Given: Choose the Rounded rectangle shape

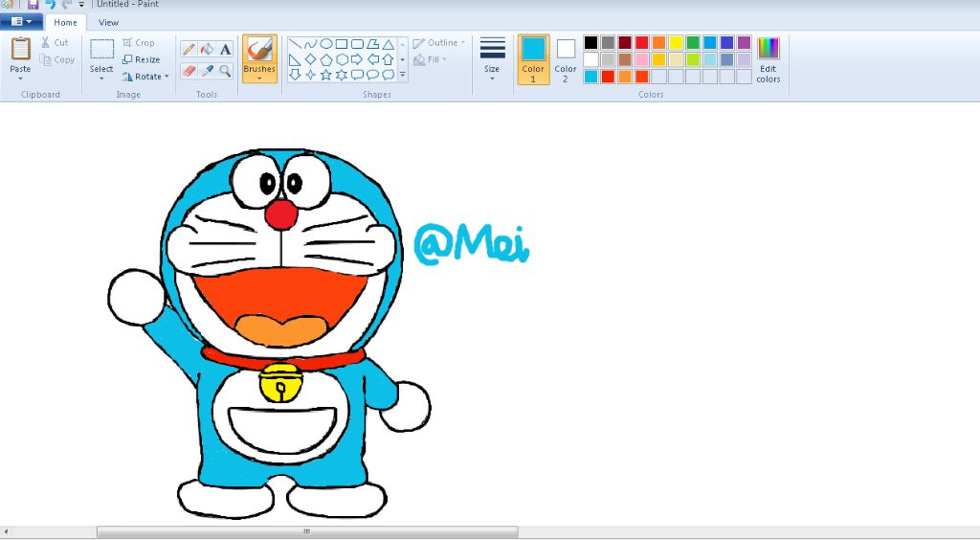Looking at the screenshot, I should click(x=358, y=44).
